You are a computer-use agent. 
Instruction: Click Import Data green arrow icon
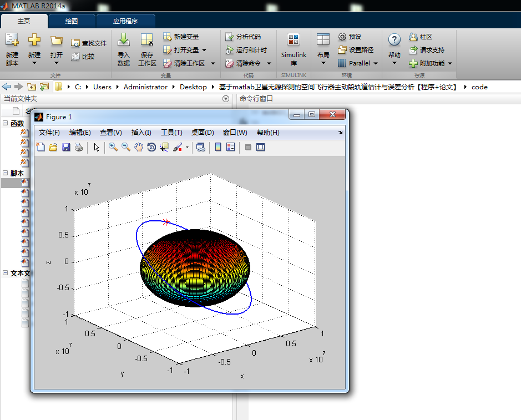tap(123, 39)
